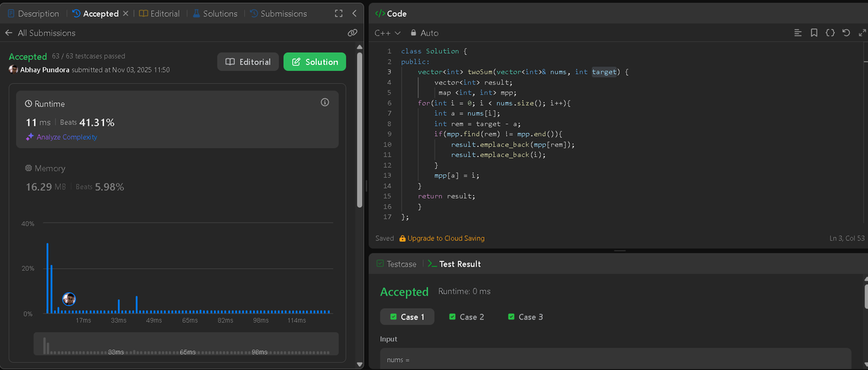Click the 'Saved' status label
Image resolution: width=868 pixels, height=370 pixels.
(x=385, y=238)
